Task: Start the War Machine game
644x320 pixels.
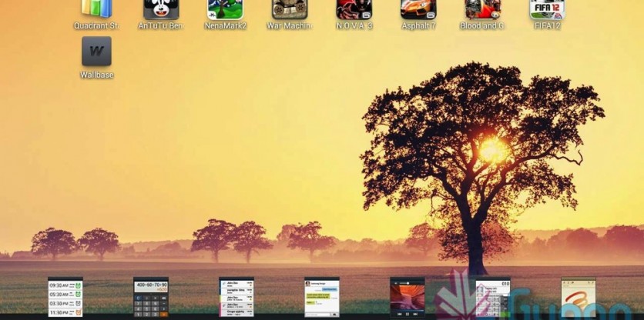Action: 290,9
